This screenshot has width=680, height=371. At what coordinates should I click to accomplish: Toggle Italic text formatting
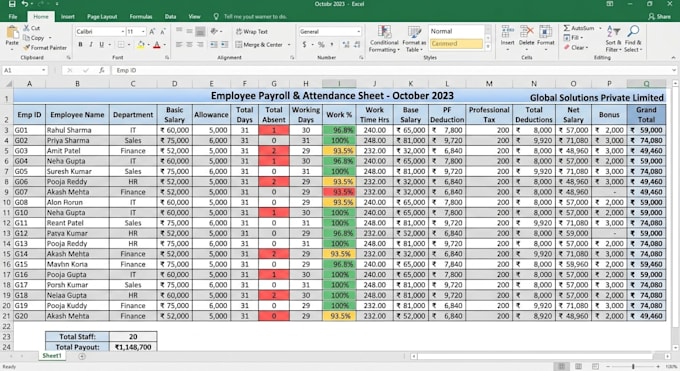(x=91, y=44)
